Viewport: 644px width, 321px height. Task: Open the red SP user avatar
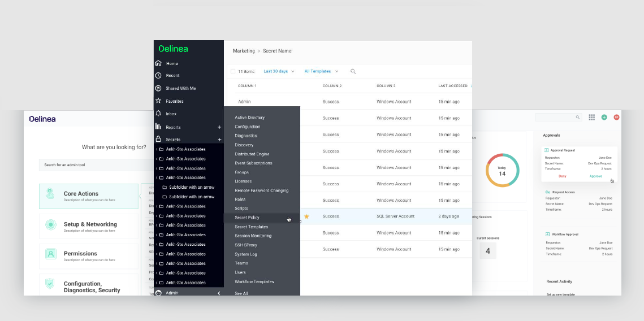click(616, 118)
